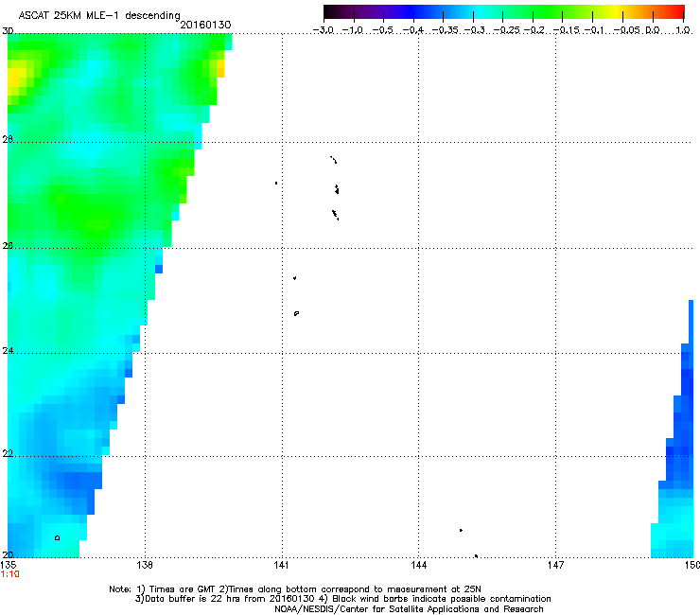This screenshot has height=615, width=700.
Task: Click the latitude 22 axis label
Action: pyautogui.click(x=8, y=453)
